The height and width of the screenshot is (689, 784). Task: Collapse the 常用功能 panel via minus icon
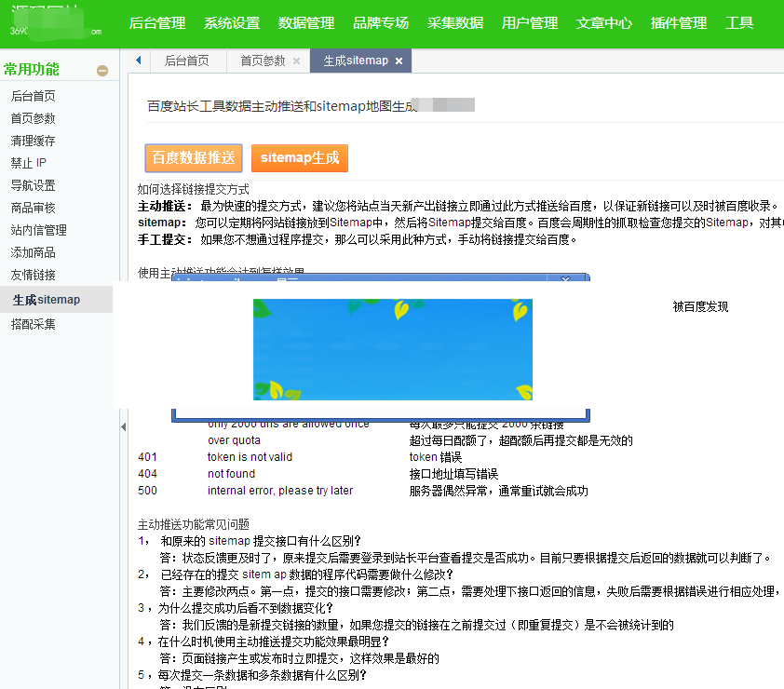pyautogui.click(x=102, y=69)
